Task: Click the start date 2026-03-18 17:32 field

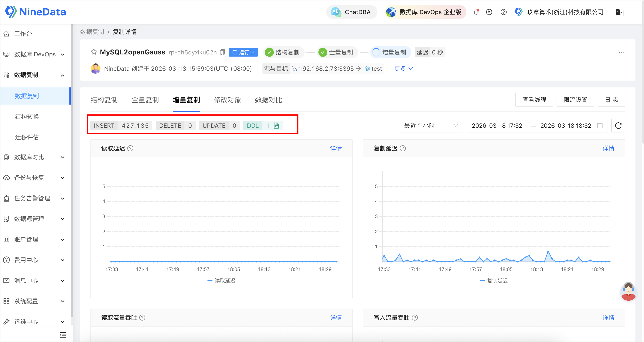Action: [x=497, y=126]
